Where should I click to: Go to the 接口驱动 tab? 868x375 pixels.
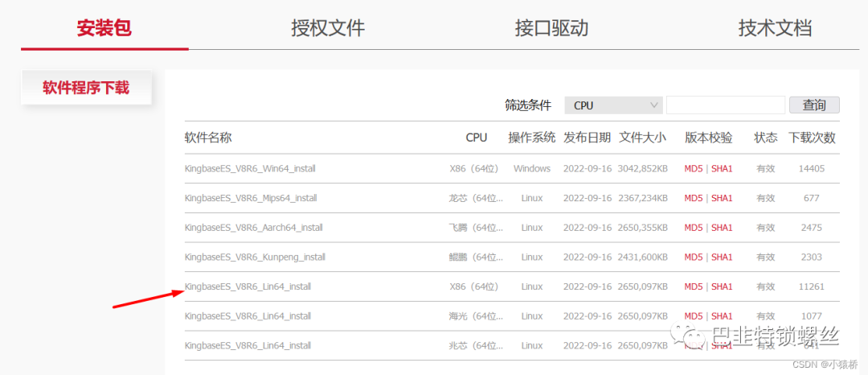pos(551,28)
